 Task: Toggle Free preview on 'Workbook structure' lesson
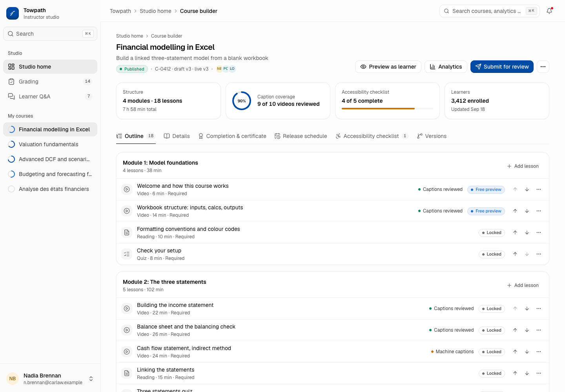(x=486, y=211)
